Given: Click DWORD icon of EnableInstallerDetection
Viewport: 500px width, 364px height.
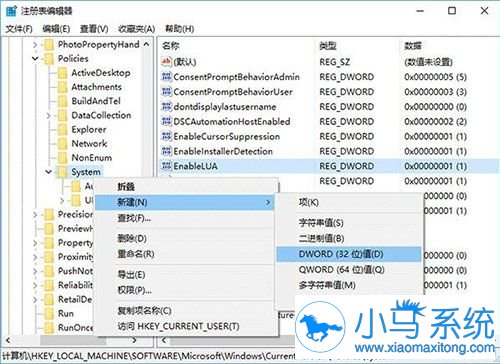Looking at the screenshot, I should click(x=166, y=151).
